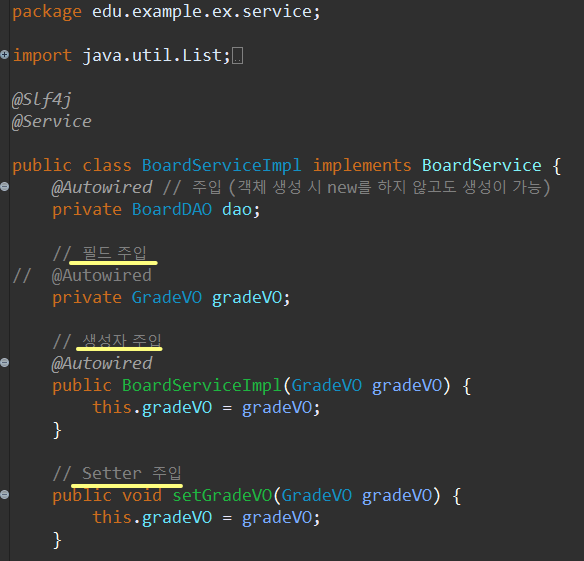
Task: Collapse the setGradeVO method fold marker
Action: point(4,495)
